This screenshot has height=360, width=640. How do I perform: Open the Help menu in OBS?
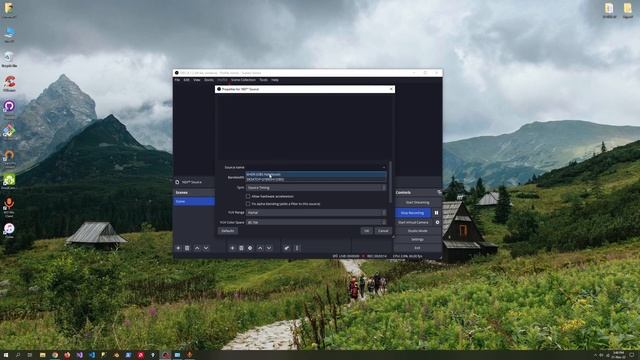pos(275,80)
